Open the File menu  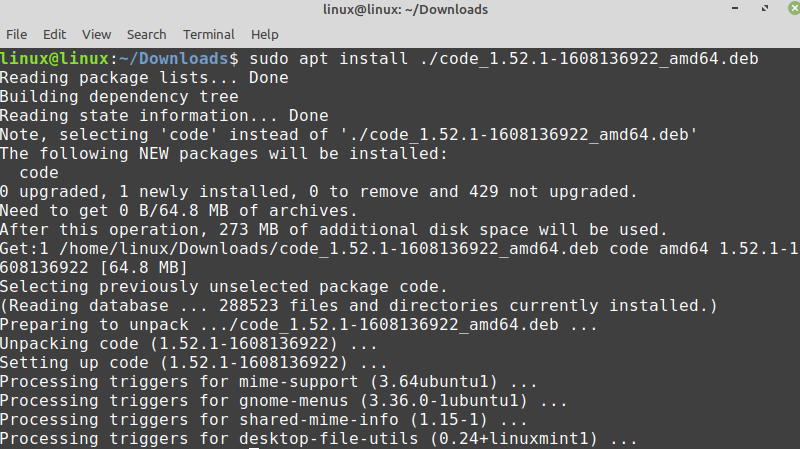(x=17, y=34)
